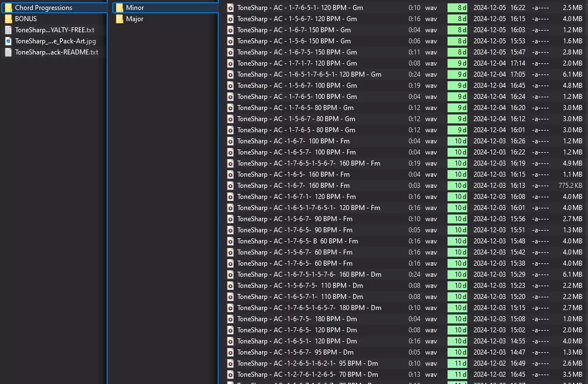Click the audio icon of 1-6-5-1- 120 BPM Dm
The image size is (588, 384).
pyautogui.click(x=230, y=341)
